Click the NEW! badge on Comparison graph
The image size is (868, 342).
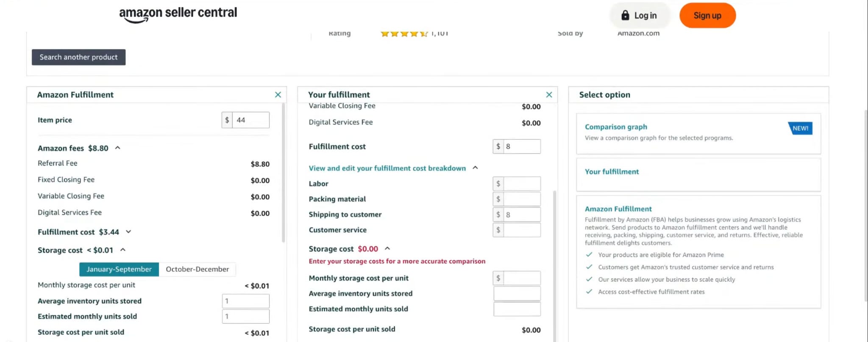coord(800,128)
